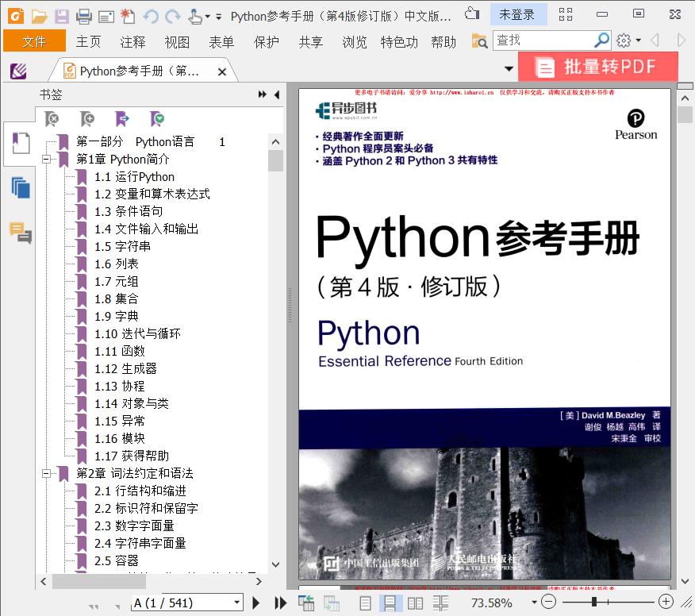Redo the action with the redo arrow
Screen dimensions: 695x616
pyautogui.click(x=172, y=17)
